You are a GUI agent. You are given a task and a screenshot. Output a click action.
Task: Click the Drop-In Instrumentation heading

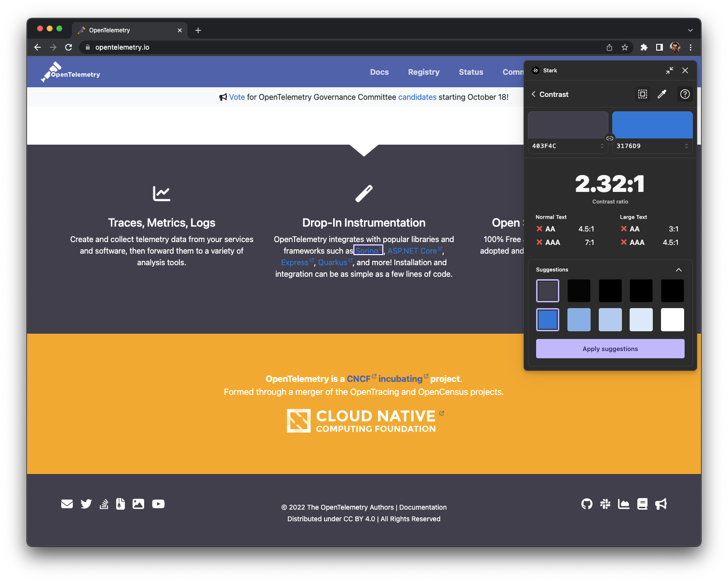click(x=364, y=223)
